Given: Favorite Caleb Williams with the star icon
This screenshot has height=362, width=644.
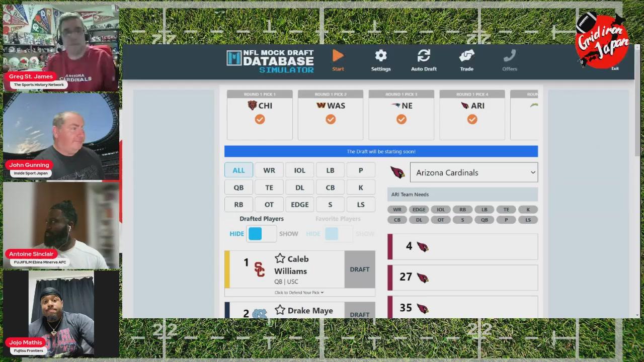Looking at the screenshot, I should pyautogui.click(x=280, y=258).
